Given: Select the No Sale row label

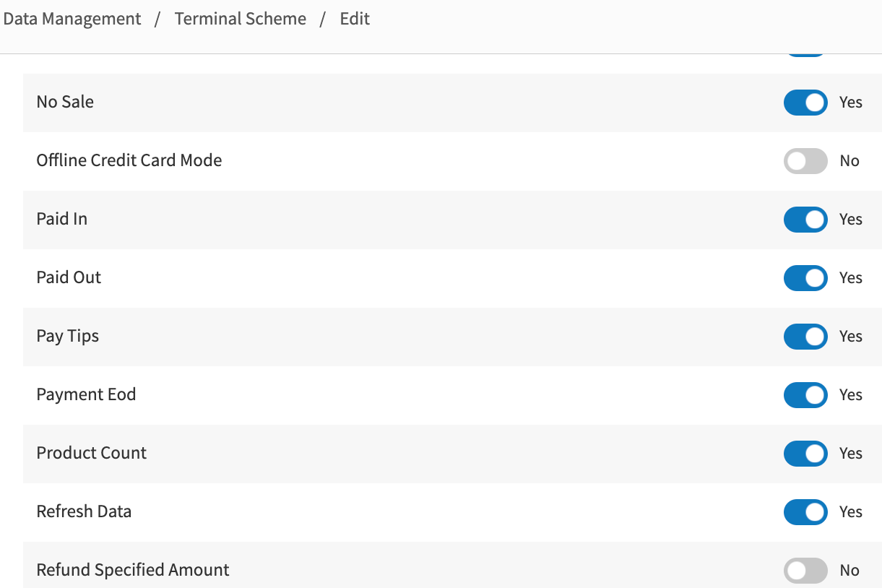Looking at the screenshot, I should pyautogui.click(x=64, y=103).
